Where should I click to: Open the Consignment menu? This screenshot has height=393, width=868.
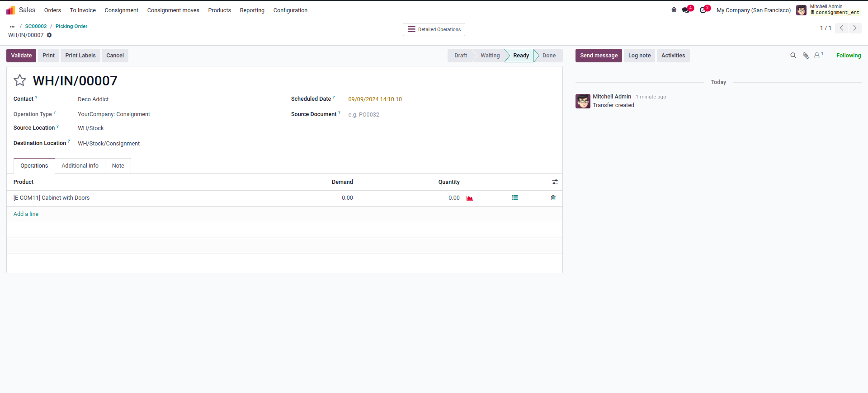pyautogui.click(x=121, y=10)
